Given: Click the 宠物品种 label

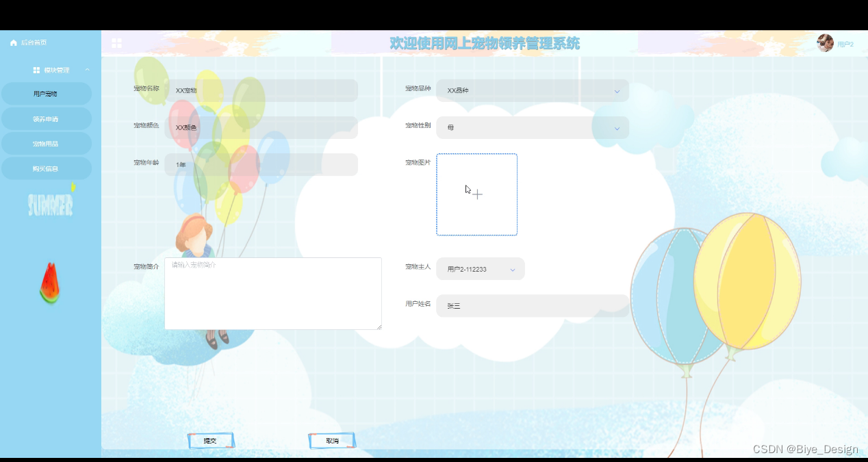Looking at the screenshot, I should (418, 88).
